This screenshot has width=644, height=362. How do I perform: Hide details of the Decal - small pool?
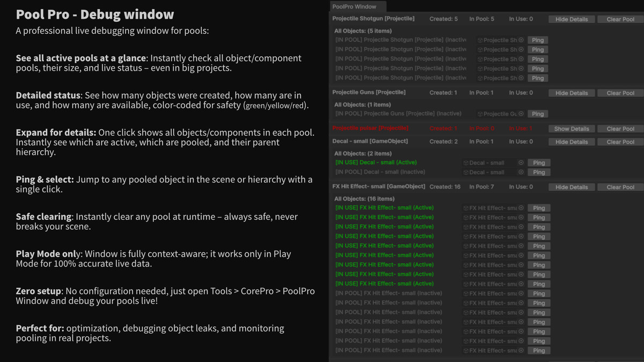(572, 142)
